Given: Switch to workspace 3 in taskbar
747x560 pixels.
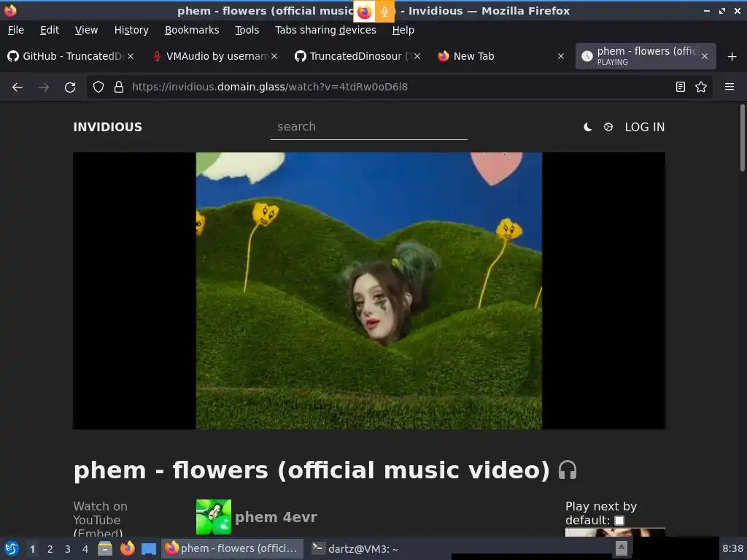Looking at the screenshot, I should [x=68, y=549].
